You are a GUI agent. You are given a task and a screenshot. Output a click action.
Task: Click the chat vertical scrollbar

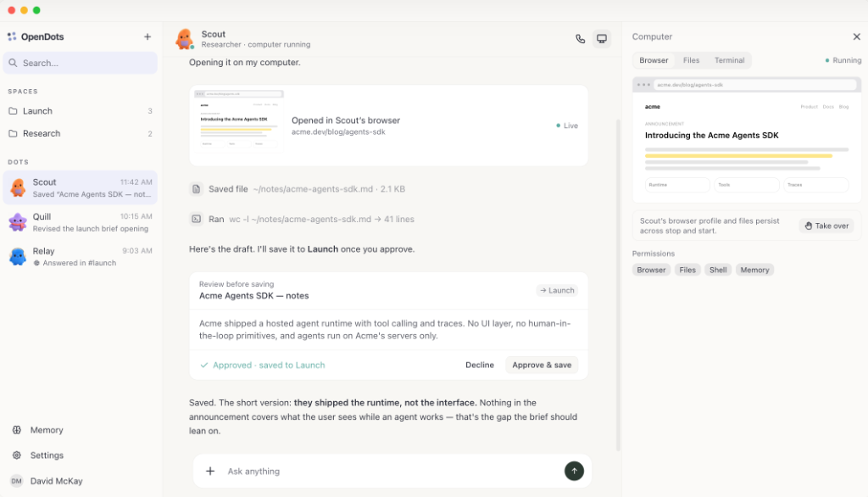point(618,285)
